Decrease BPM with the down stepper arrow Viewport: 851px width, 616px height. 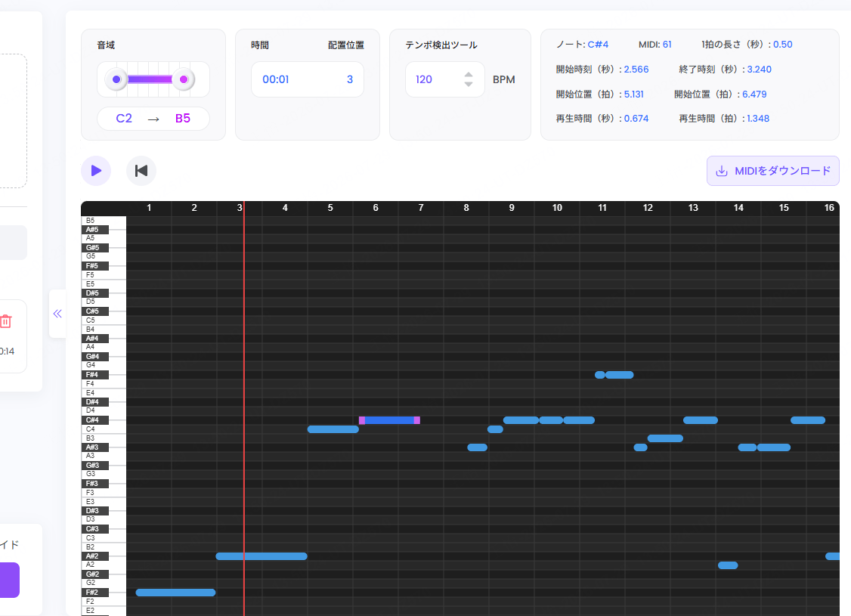tap(469, 84)
